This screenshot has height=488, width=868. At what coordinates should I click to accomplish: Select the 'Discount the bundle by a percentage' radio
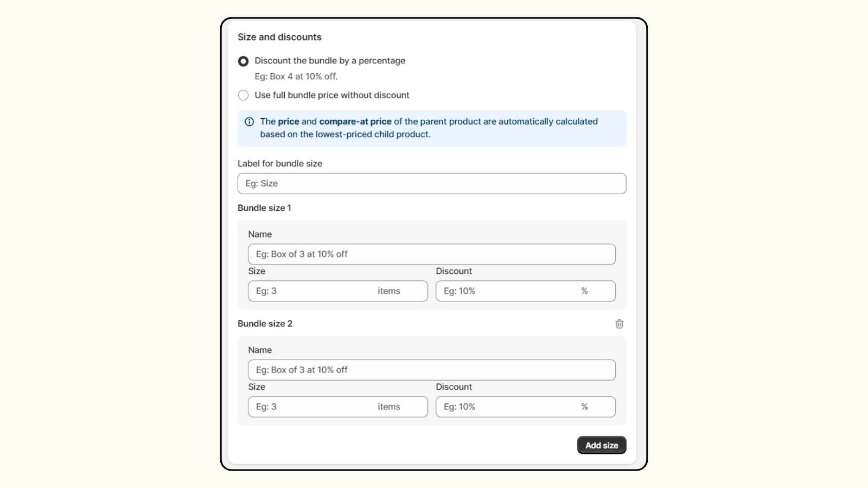point(243,61)
